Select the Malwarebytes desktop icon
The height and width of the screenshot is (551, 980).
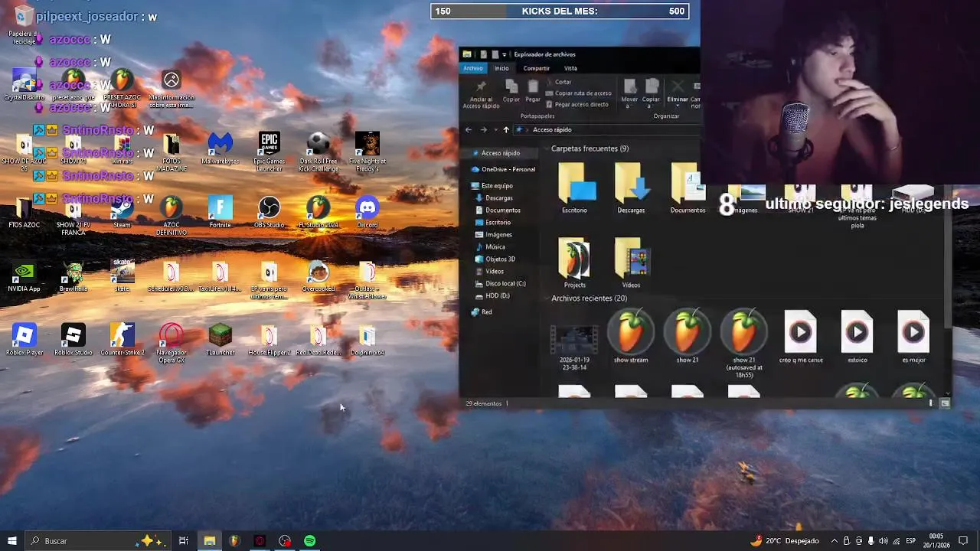[220, 148]
